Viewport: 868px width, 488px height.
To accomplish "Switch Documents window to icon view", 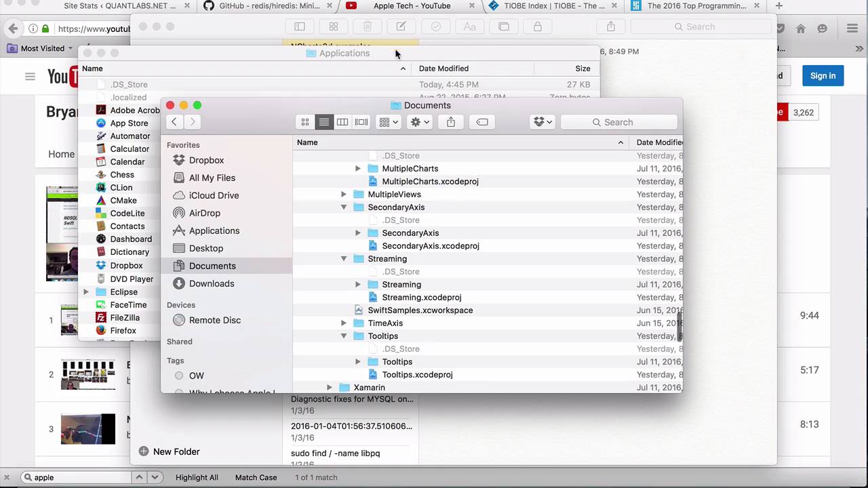I will coord(305,122).
